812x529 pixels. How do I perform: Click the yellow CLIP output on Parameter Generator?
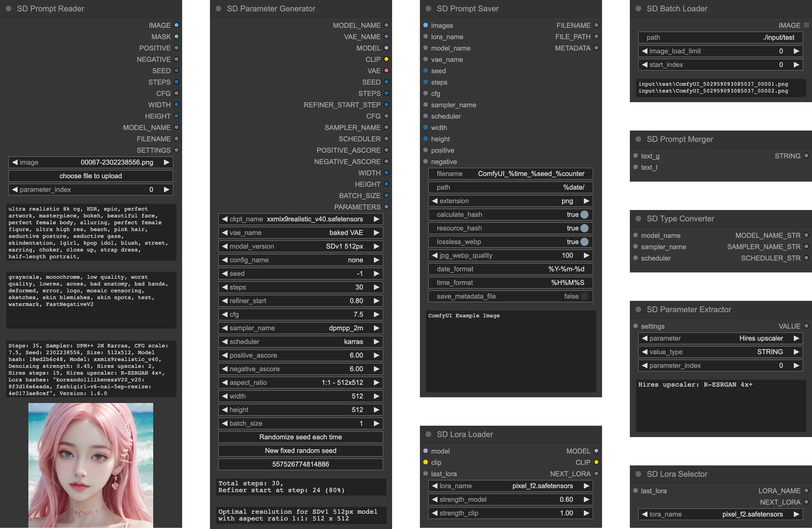pyautogui.click(x=386, y=59)
